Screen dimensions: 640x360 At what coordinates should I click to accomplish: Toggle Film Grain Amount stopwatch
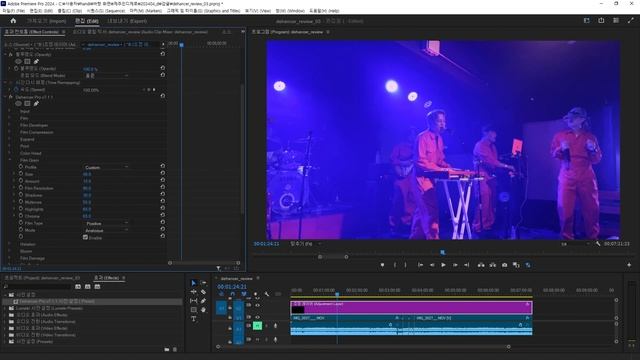pos(20,181)
